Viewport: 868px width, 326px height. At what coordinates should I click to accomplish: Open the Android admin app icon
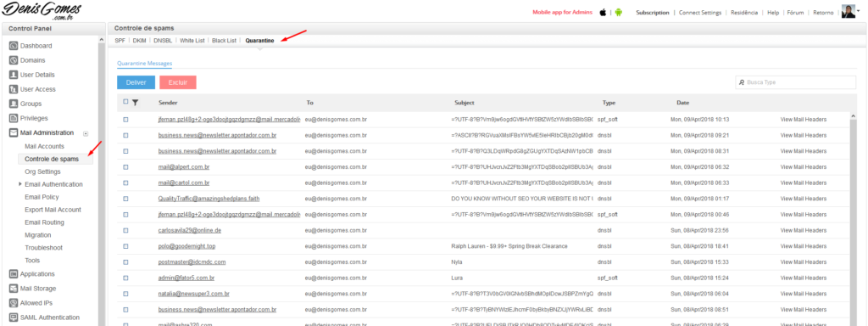(618, 12)
